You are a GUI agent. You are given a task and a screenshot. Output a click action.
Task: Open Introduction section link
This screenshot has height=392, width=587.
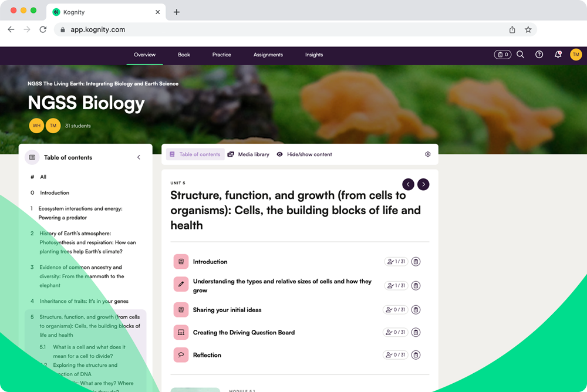click(x=210, y=262)
